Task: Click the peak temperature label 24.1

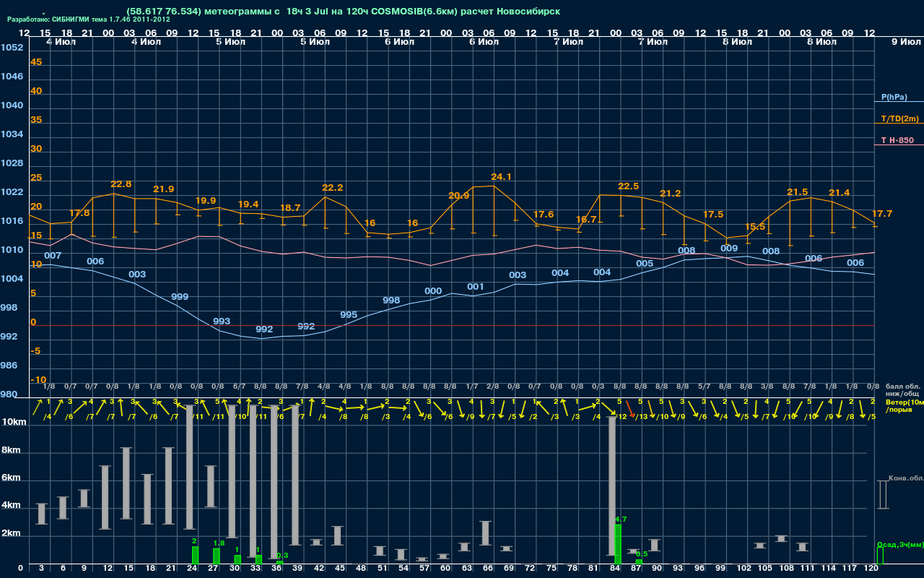Action: point(501,176)
